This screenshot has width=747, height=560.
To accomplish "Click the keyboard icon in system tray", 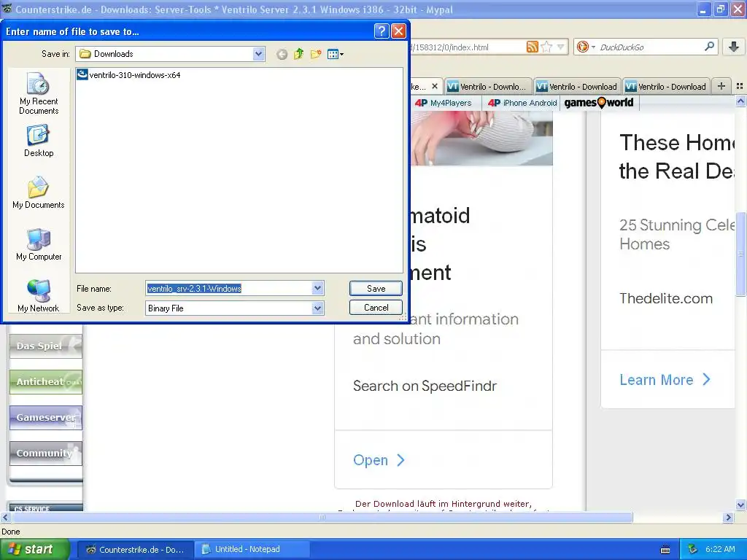I will point(665,550).
